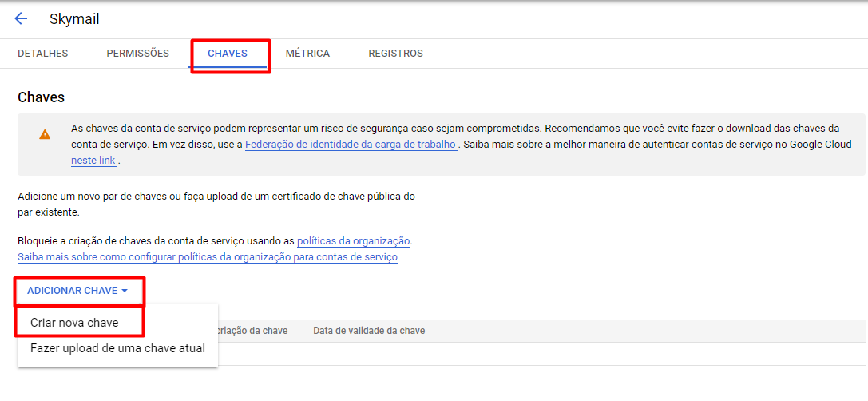The width and height of the screenshot is (868, 401).
Task: Follow the 'neste link' hyperlink
Action: (x=93, y=161)
